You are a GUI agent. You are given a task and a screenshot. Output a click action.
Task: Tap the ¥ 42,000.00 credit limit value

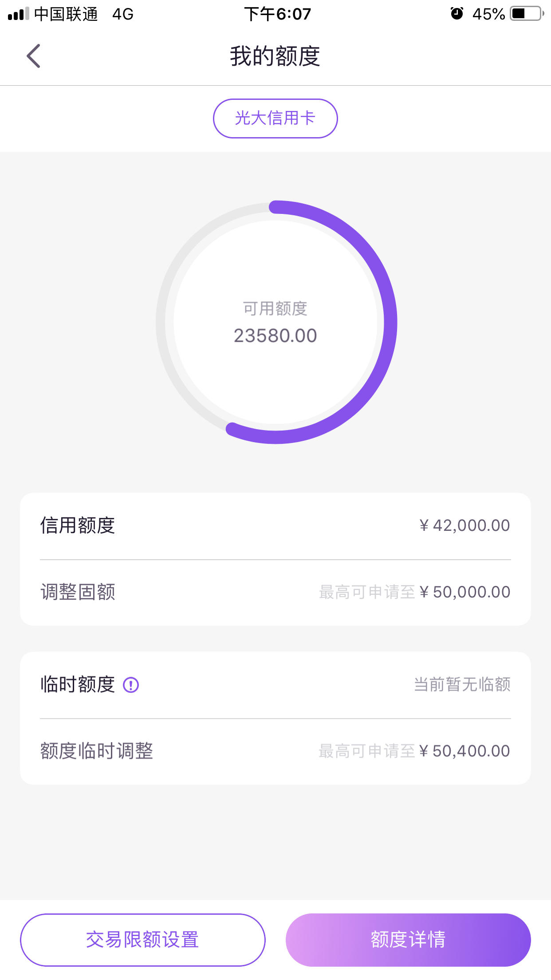click(464, 526)
